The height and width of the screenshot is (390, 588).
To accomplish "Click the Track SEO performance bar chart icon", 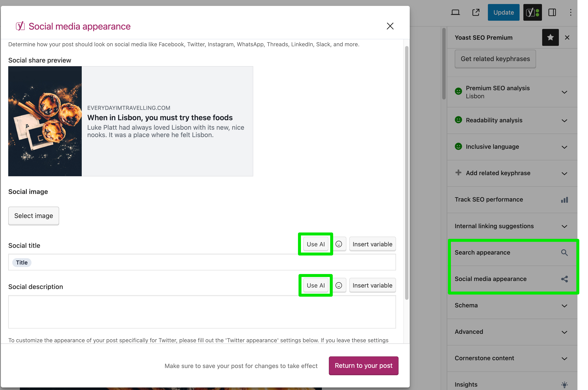I will click(564, 200).
